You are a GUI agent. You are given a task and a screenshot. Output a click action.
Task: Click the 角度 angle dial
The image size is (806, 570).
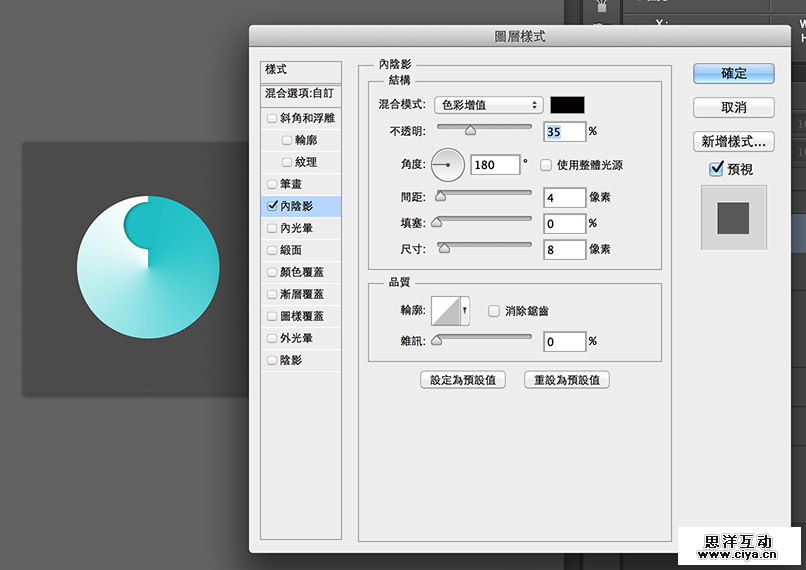448,165
